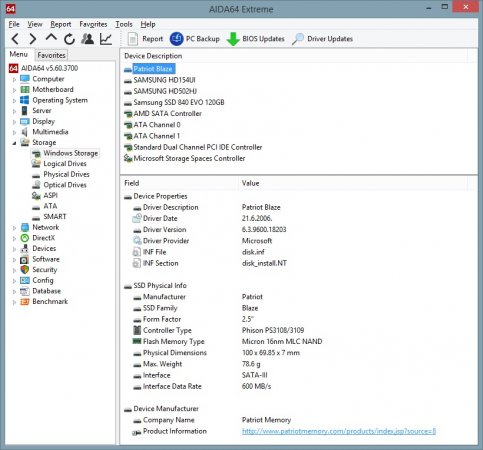Go up one level with the Up arrow

tap(51, 38)
